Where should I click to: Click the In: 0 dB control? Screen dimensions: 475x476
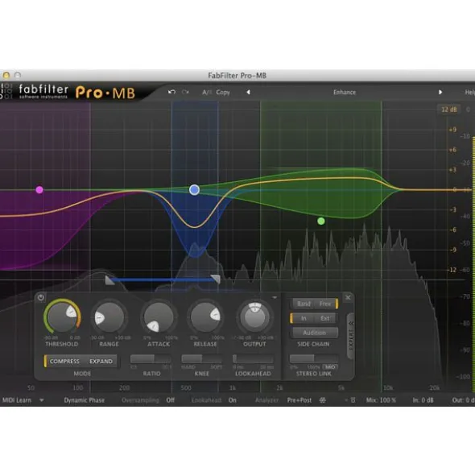423,400
